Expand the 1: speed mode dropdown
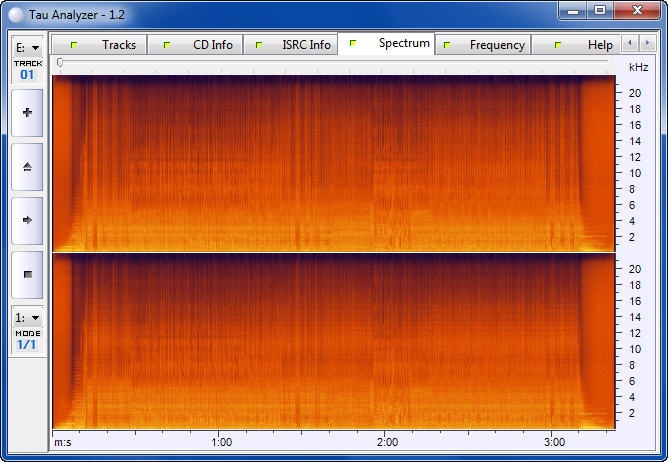 click(x=27, y=317)
